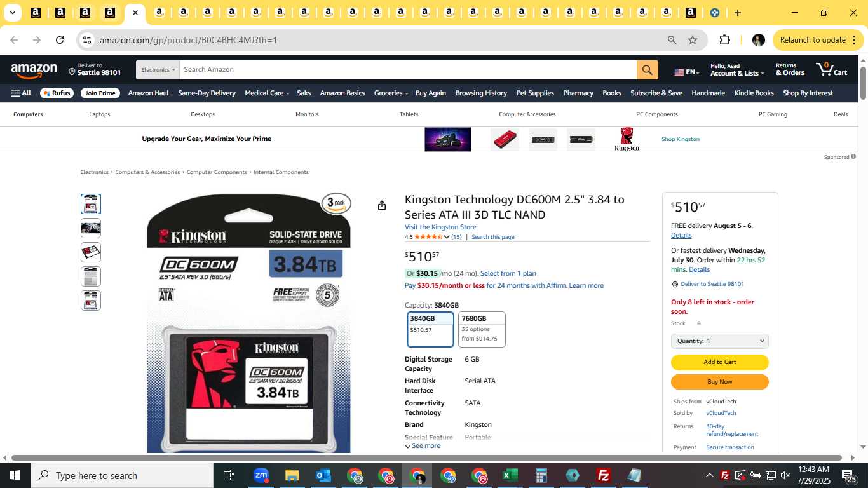This screenshot has height=488, width=868.
Task: Click the Windows taskbar search box
Action: point(122,475)
